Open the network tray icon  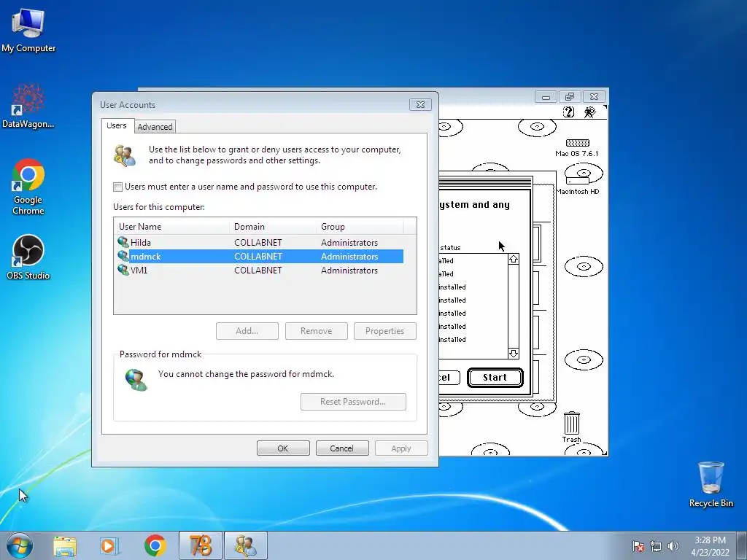656,546
